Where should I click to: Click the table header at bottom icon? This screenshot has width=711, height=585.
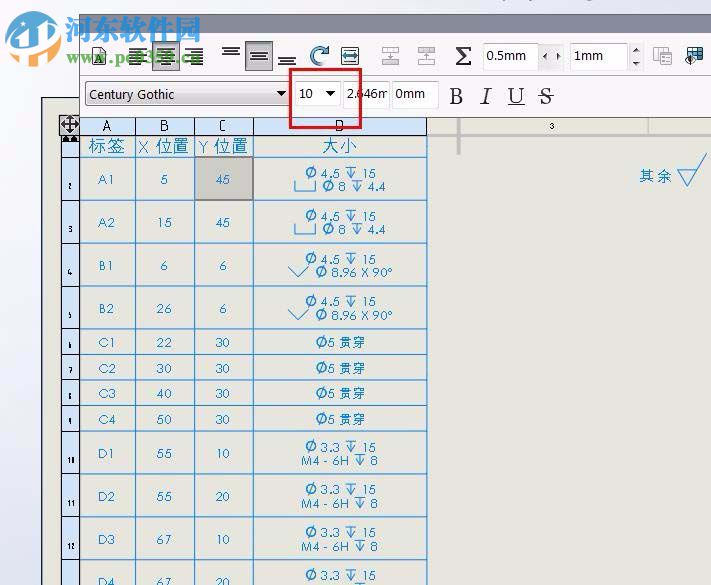click(x=426, y=56)
